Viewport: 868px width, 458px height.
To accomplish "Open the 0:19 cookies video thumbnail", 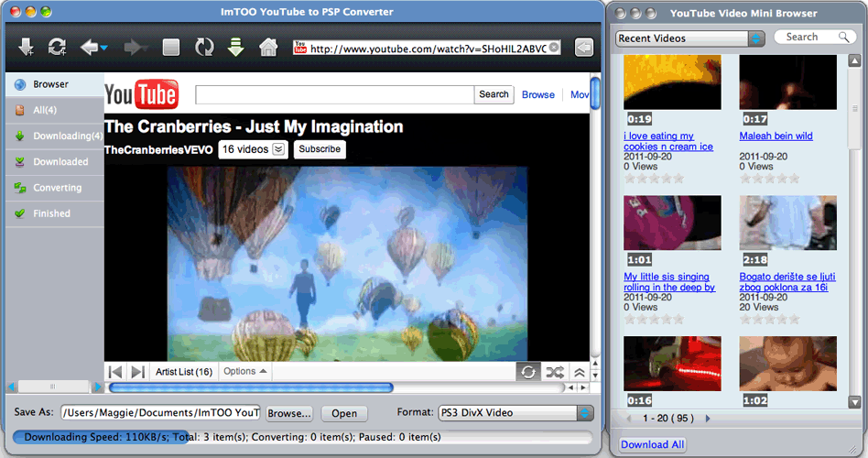I will tap(672, 82).
